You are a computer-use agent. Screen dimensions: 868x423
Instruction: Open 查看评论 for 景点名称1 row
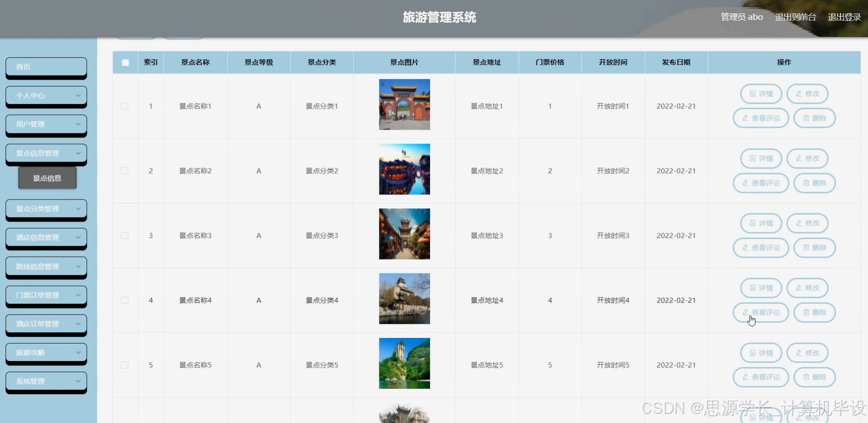point(760,118)
